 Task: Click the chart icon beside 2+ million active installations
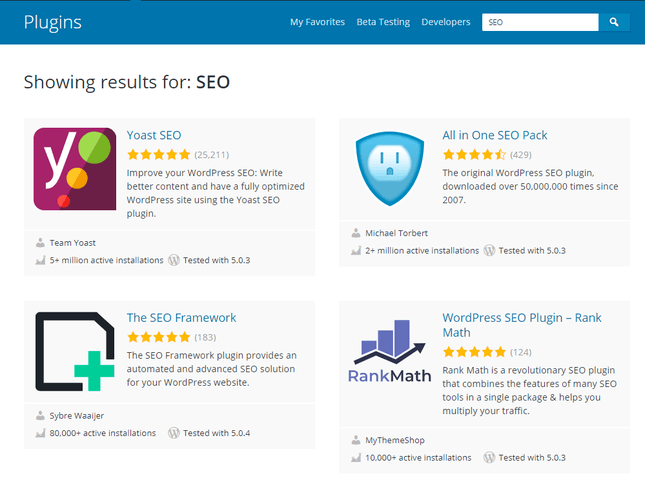pos(356,250)
